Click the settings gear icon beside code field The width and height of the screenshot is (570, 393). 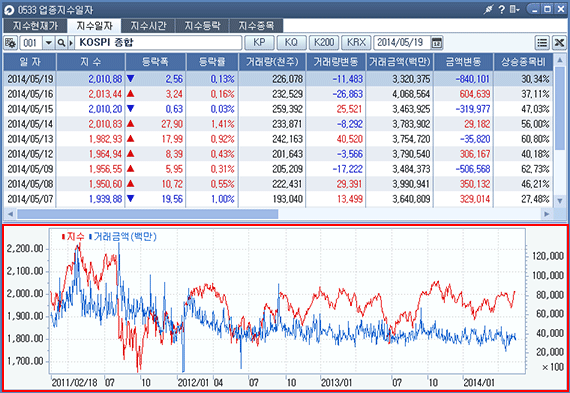click(x=11, y=43)
